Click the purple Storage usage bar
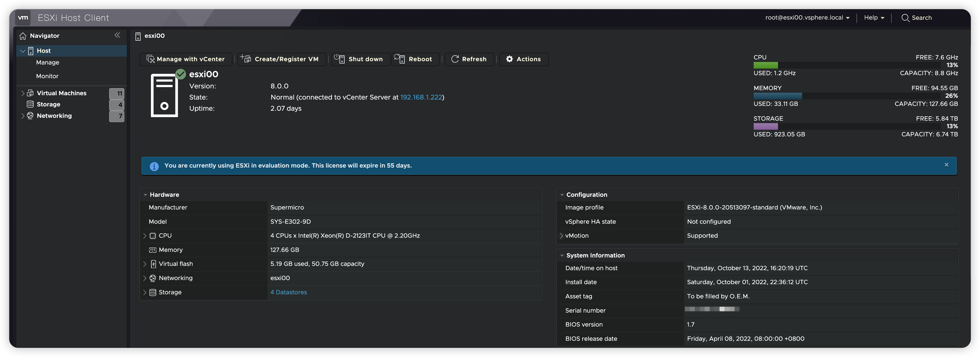Screen dimensions: 980x357 pos(765,126)
